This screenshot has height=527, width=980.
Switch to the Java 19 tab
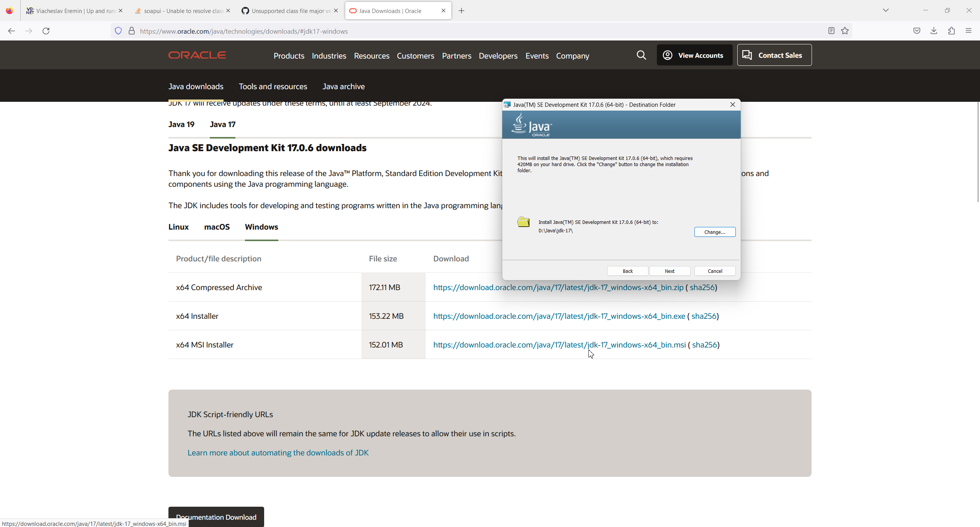pos(181,124)
